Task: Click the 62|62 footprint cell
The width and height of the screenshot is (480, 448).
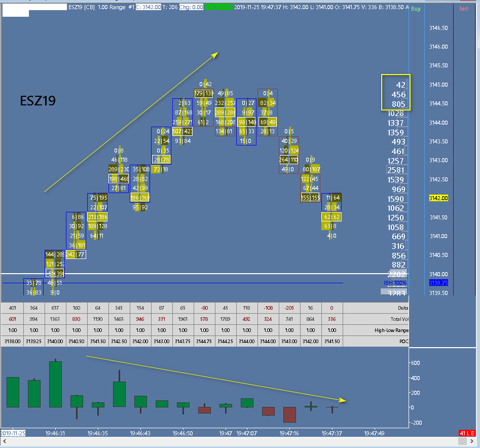Action: [x=331, y=217]
